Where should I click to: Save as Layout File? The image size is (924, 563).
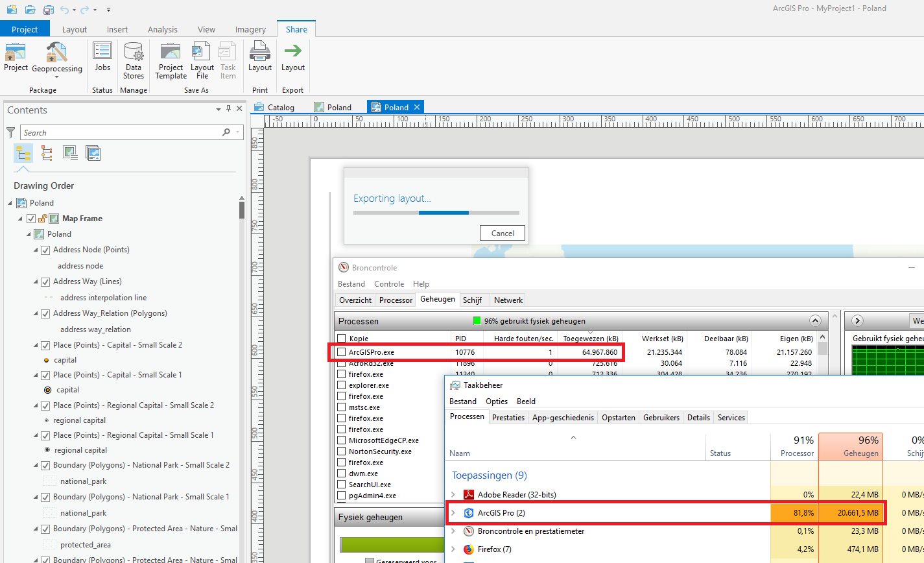click(202, 60)
